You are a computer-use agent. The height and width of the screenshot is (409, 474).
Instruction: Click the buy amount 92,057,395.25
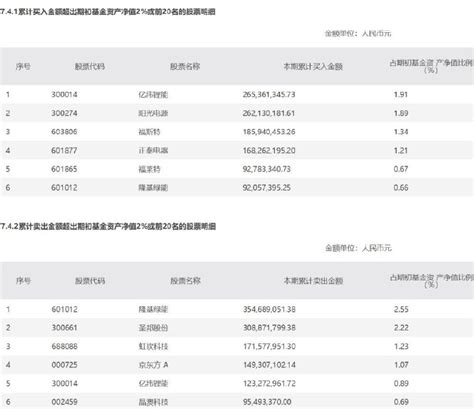pos(266,188)
